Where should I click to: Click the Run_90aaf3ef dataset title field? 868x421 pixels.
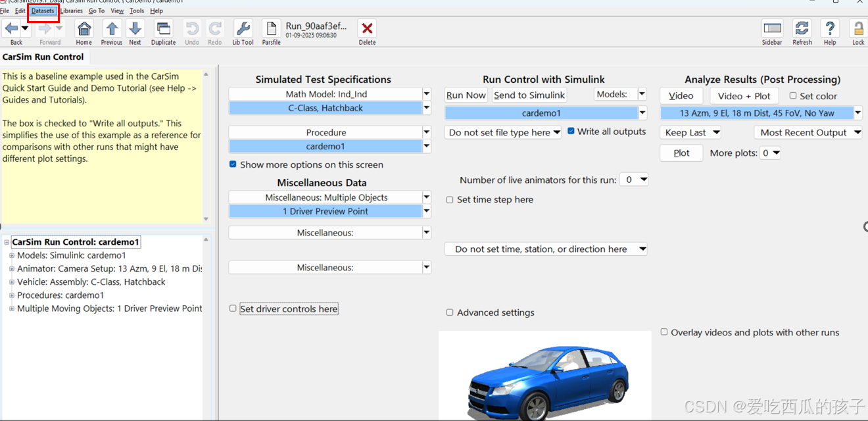pyautogui.click(x=317, y=26)
